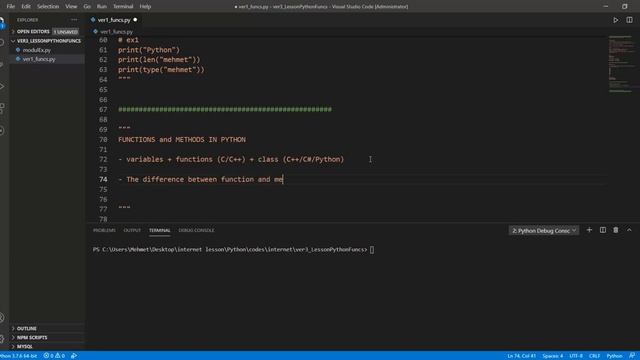Collapse the VER3_LESSONPYTHONFUNCS folder
The image size is (640, 360).
click(46, 41)
